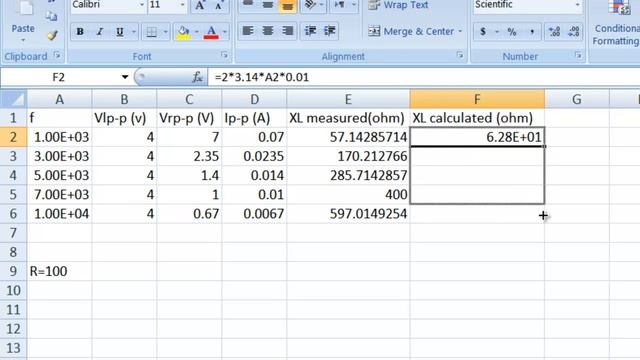Open underline style dropdown arrow
This screenshot has height=360, width=640.
tap(133, 31)
